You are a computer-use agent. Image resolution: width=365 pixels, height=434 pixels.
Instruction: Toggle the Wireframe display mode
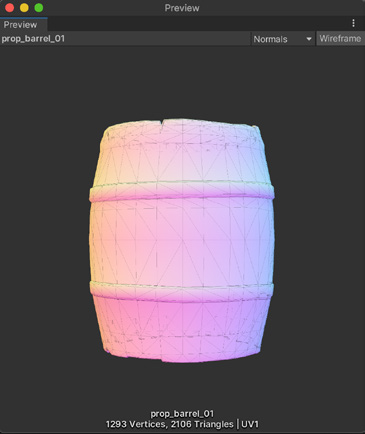[340, 39]
